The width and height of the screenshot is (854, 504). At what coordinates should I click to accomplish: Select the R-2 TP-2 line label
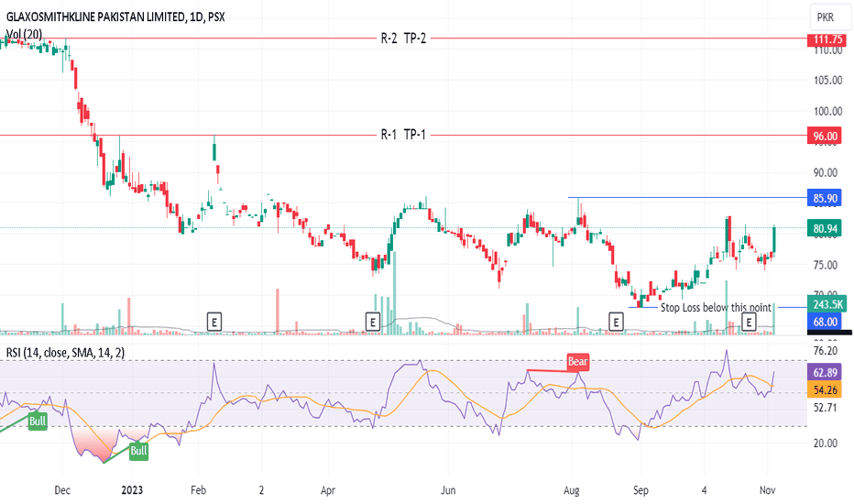click(403, 38)
